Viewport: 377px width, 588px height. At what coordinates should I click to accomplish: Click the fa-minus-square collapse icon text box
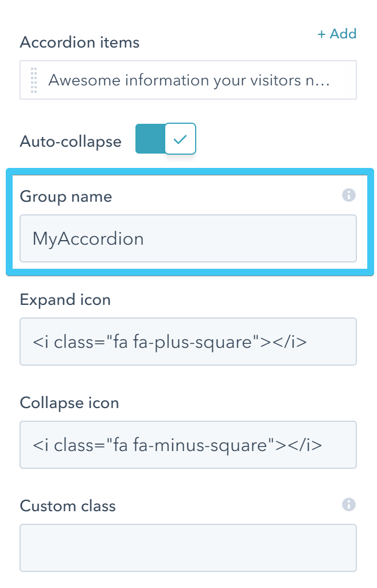coord(188,445)
